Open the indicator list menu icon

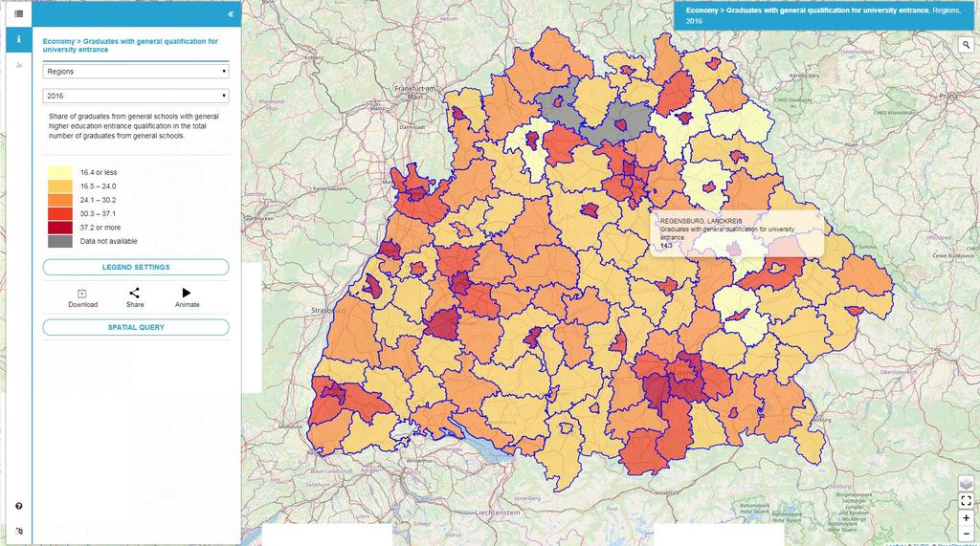[19, 13]
